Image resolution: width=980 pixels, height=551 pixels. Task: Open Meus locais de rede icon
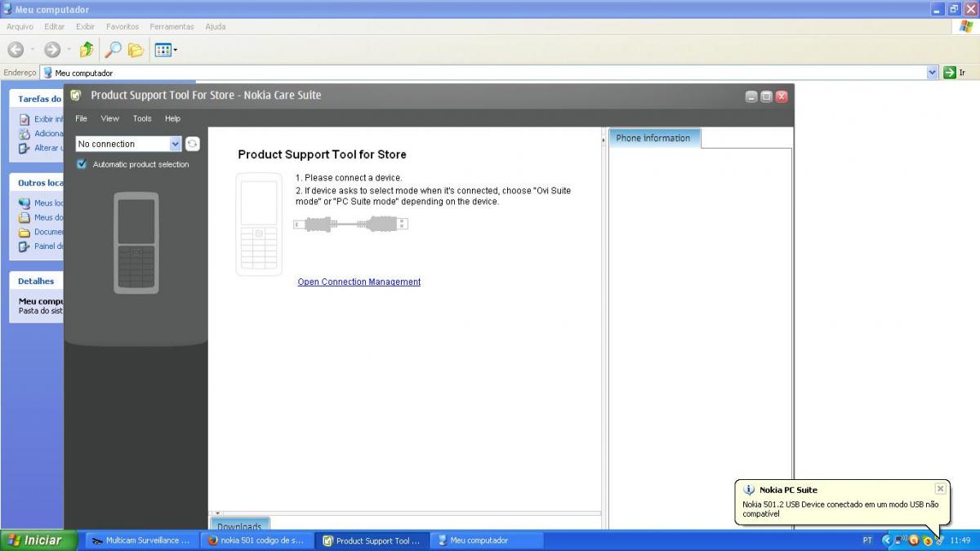click(x=24, y=203)
